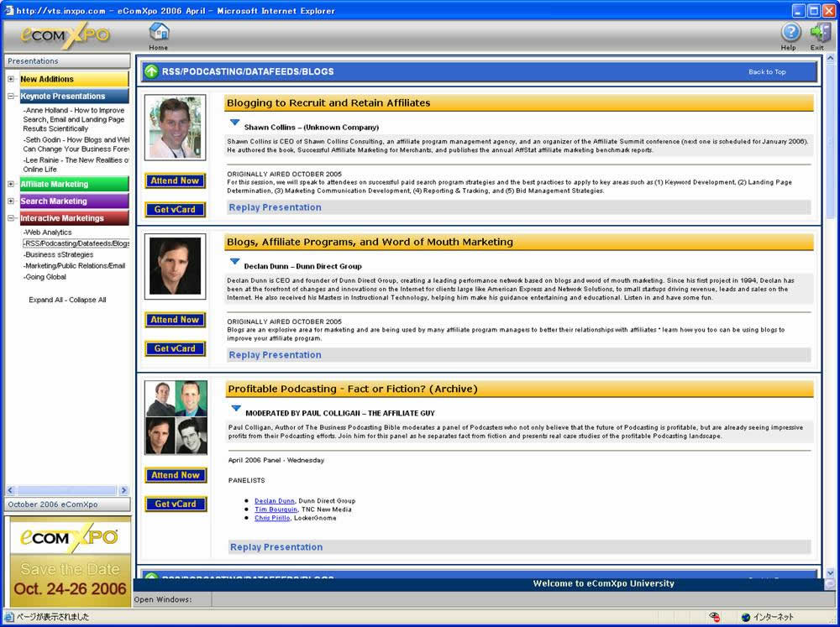
Task: Click the Home icon in the toolbar
Action: 158,33
